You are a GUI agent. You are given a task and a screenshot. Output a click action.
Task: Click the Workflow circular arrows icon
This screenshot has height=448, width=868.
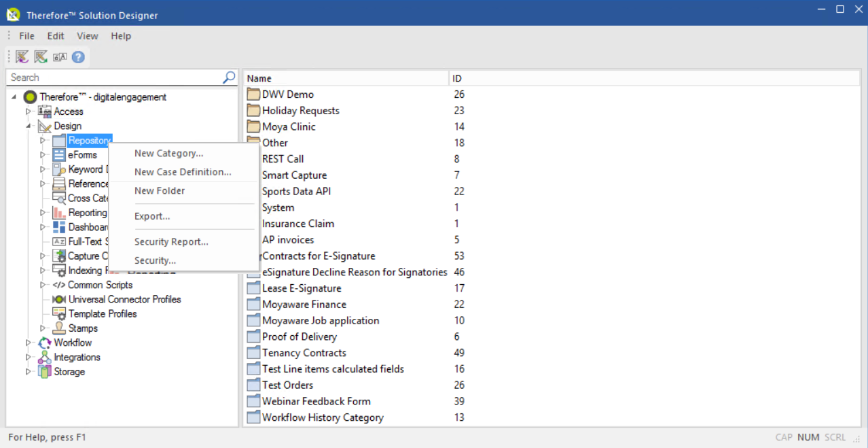pyautogui.click(x=45, y=343)
